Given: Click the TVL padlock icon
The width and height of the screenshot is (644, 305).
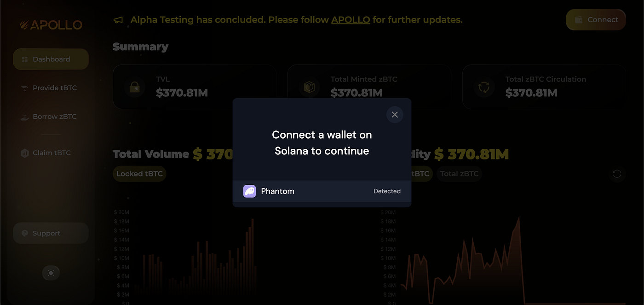Looking at the screenshot, I should pos(134,87).
